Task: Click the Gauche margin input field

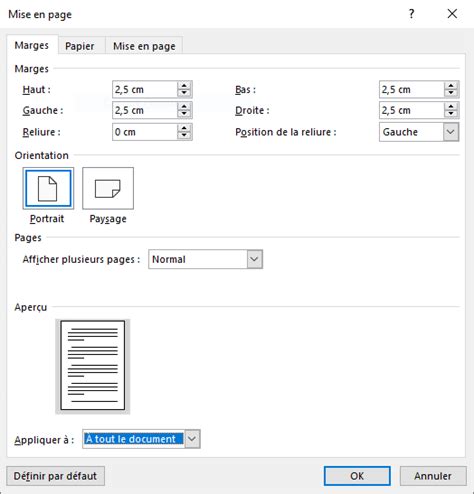Action: (145, 110)
